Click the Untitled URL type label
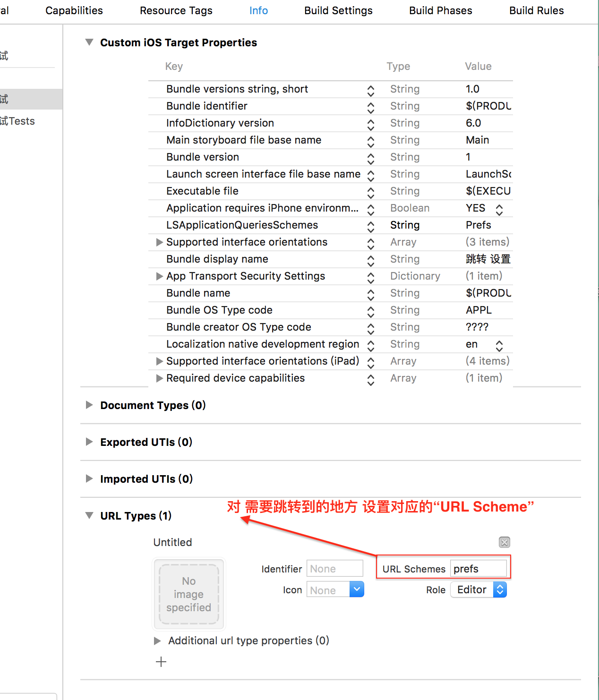The width and height of the screenshot is (599, 700). coord(172,542)
